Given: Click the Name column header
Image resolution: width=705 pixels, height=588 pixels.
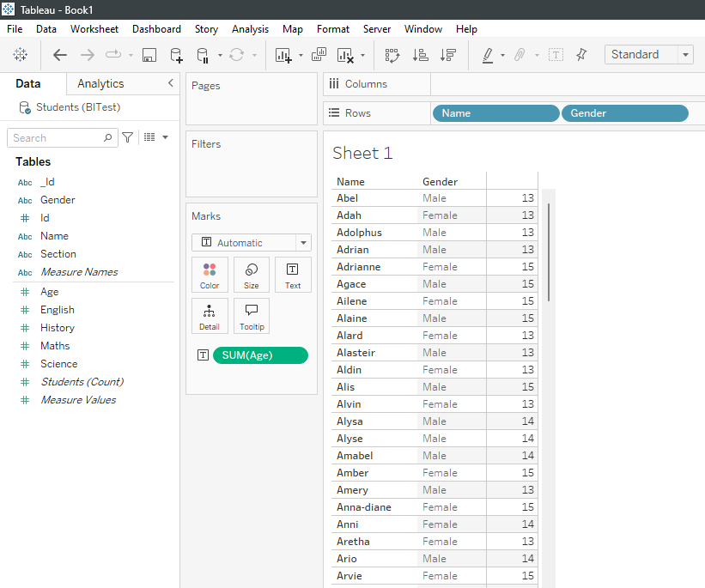Looking at the screenshot, I should 350,182.
